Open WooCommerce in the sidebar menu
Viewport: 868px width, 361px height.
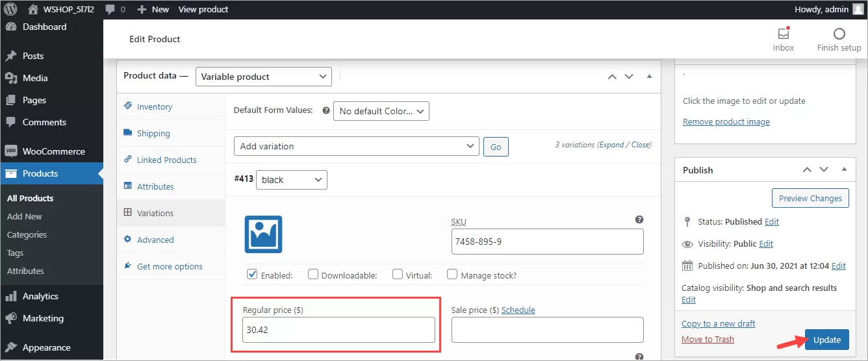pyautogui.click(x=53, y=151)
